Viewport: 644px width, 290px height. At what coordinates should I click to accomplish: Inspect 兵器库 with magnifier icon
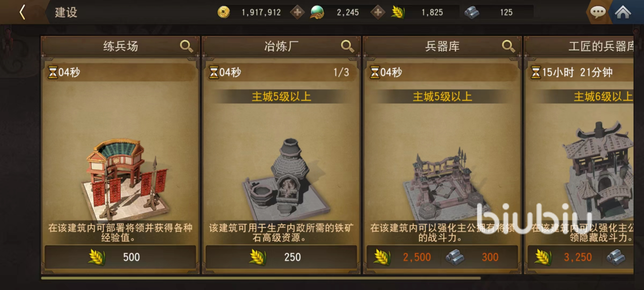[509, 46]
